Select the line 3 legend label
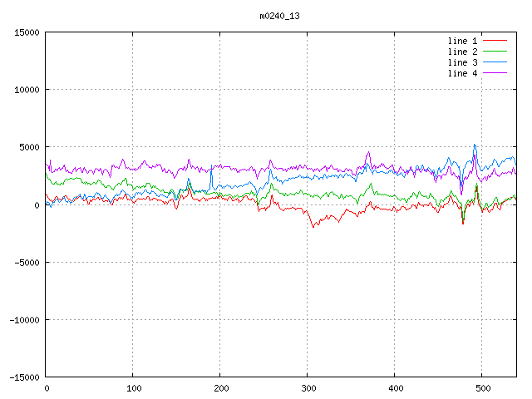This screenshot has height=399, width=532. pyautogui.click(x=463, y=62)
